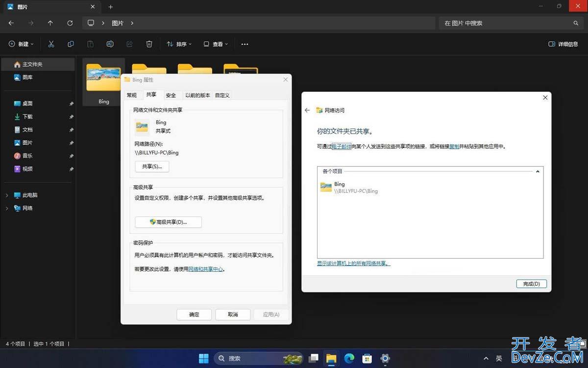
Task: Switch to 常规 tab in properties
Action: coord(132,95)
